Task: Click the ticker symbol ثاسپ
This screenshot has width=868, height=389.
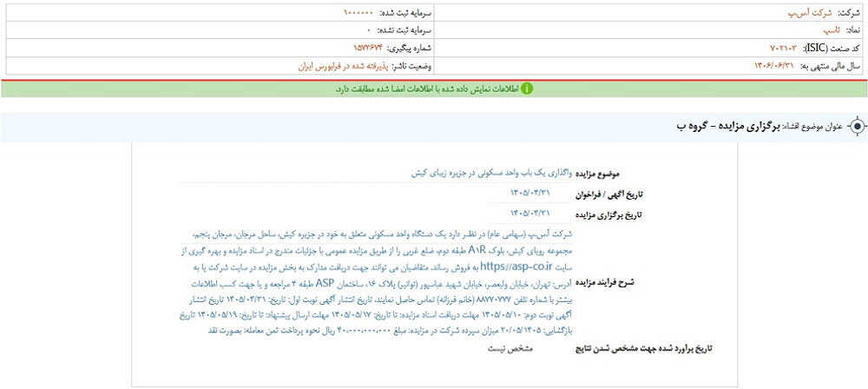Action: pyautogui.click(x=833, y=30)
